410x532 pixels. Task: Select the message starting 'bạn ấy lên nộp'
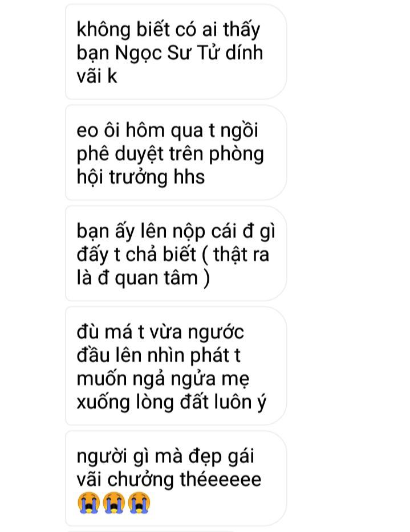point(176,253)
